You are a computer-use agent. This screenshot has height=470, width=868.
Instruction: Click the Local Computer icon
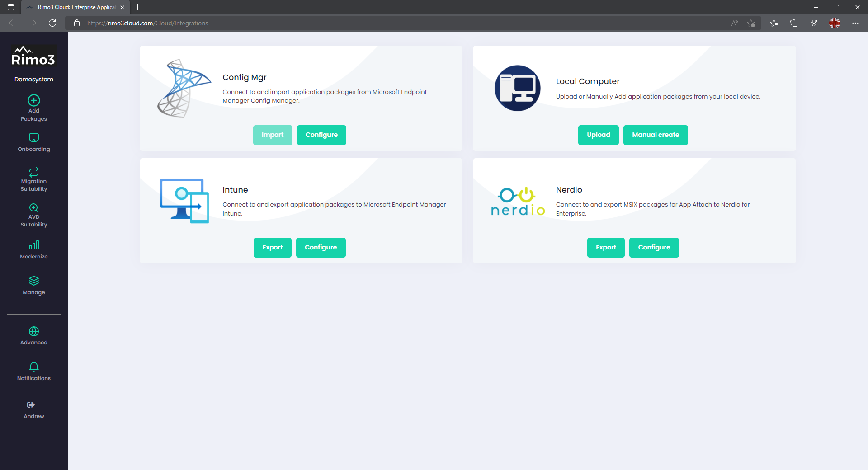pos(518,89)
